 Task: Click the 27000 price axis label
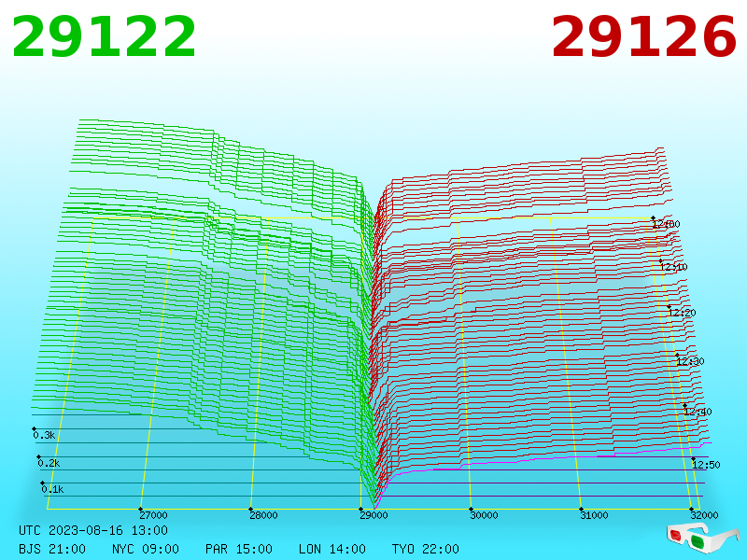pos(153,515)
